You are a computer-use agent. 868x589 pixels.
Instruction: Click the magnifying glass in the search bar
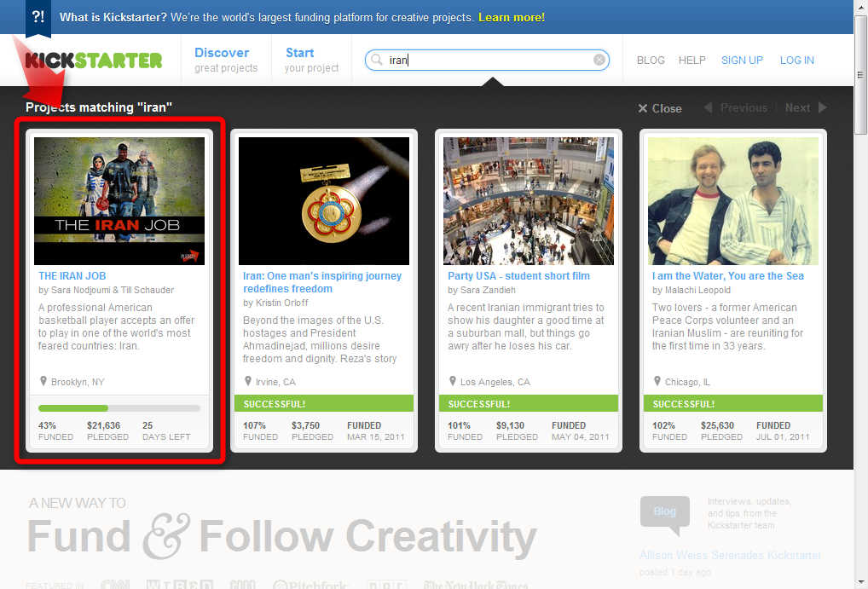pos(375,59)
